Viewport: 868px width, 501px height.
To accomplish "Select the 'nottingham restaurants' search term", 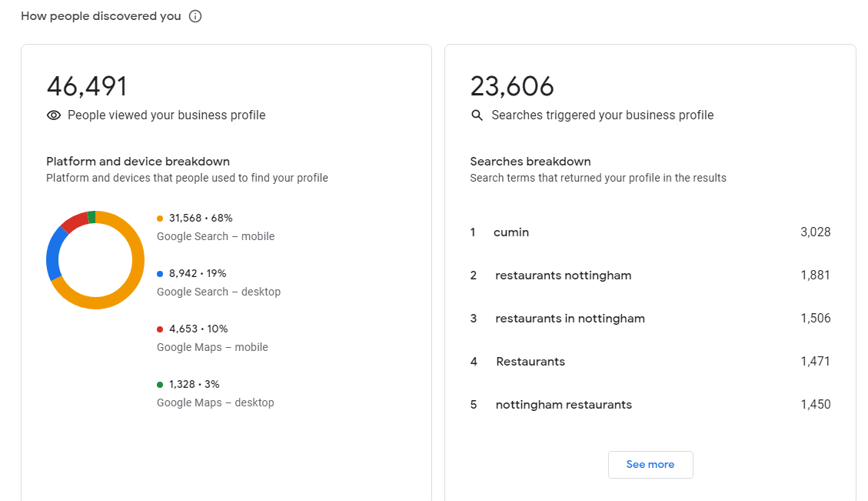I will pyautogui.click(x=564, y=405).
